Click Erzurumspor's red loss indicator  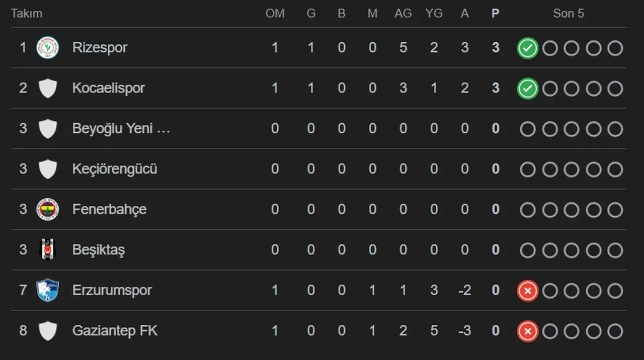(x=528, y=291)
